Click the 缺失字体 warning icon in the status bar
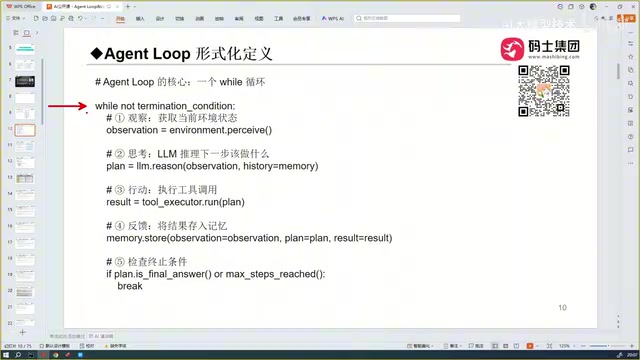This screenshot has height=360, width=640. (106, 346)
